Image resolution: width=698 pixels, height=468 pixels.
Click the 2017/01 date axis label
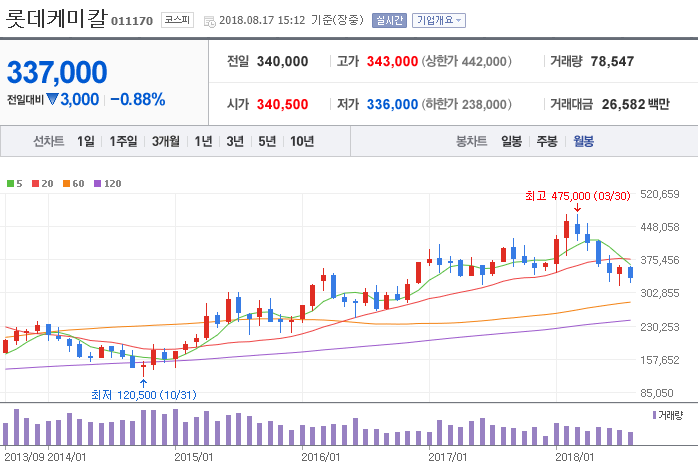coord(447,457)
